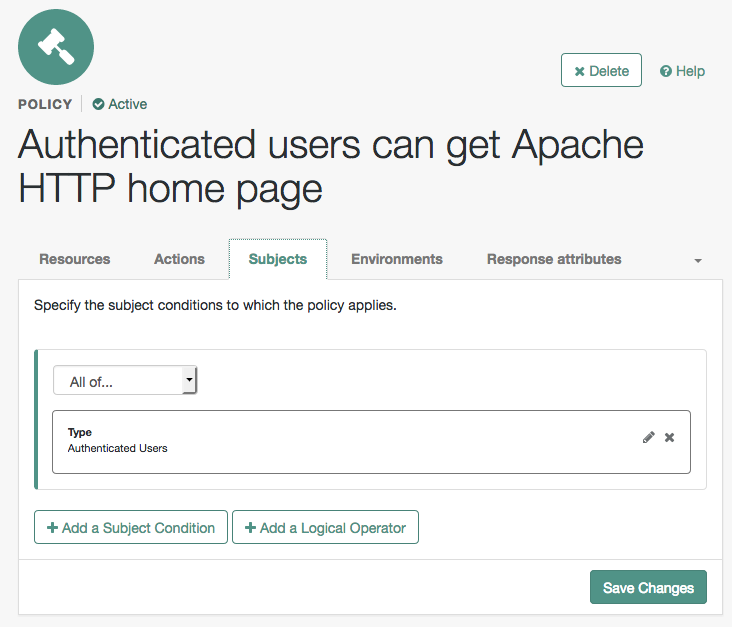
Task: Click the policy title heading text
Action: 331,167
